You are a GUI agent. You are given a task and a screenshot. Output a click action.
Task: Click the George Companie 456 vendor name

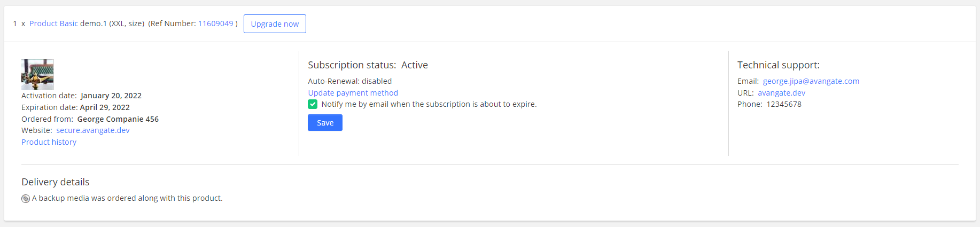pyautogui.click(x=118, y=119)
